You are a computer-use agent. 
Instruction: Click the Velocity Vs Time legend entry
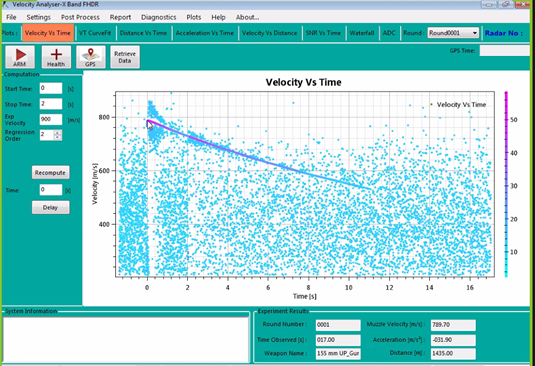(458, 105)
